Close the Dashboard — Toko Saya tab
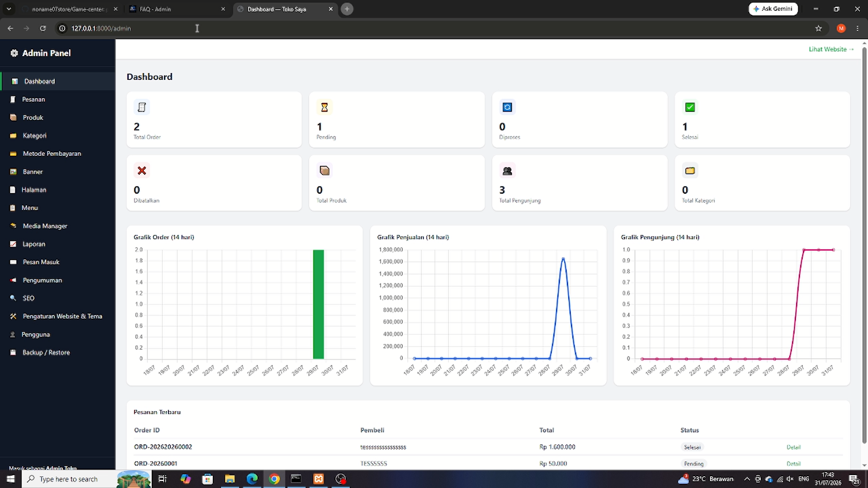This screenshot has height=488, width=868. click(x=330, y=9)
